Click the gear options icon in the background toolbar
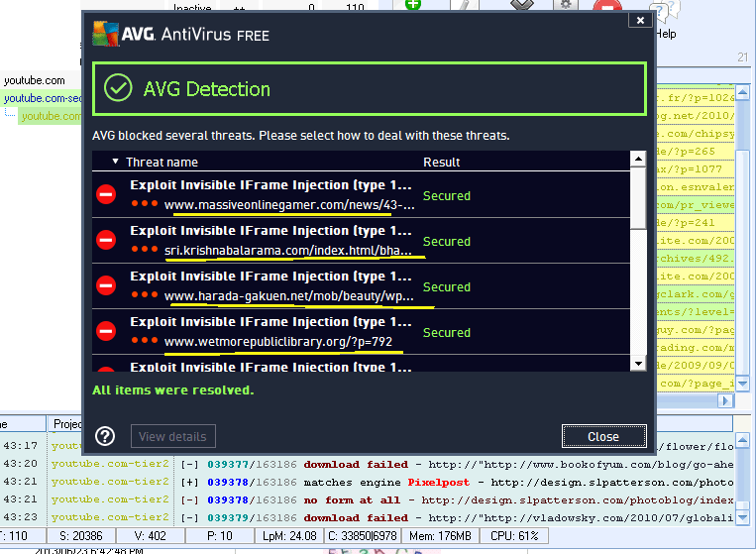This screenshot has height=554, width=756. pyautogui.click(x=565, y=4)
